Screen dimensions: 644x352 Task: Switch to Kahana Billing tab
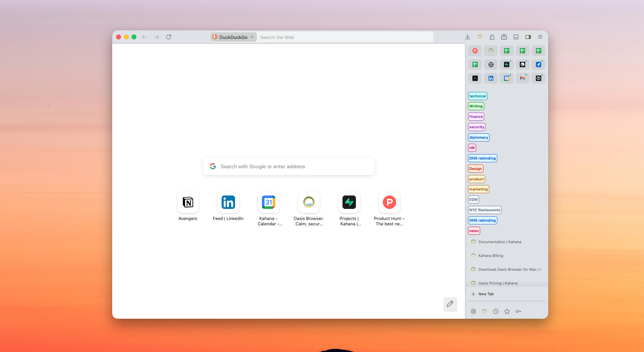(x=507, y=256)
